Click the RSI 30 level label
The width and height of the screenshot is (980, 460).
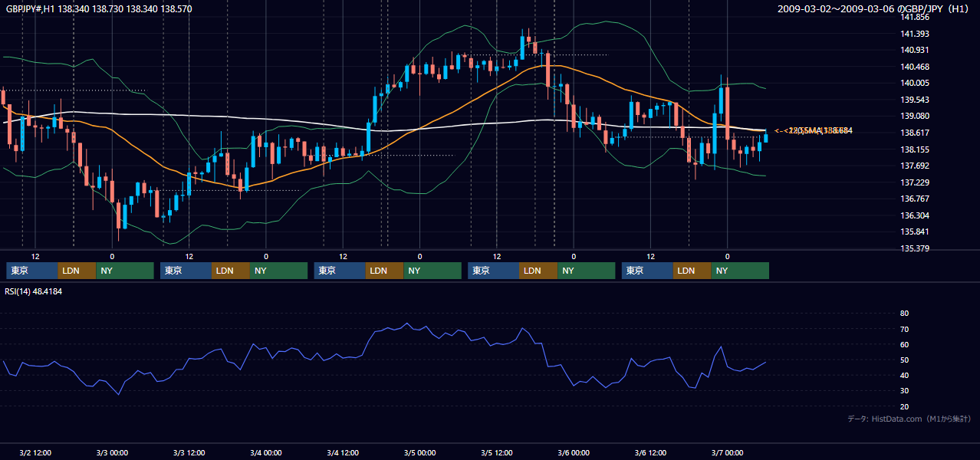pyautogui.click(x=904, y=390)
